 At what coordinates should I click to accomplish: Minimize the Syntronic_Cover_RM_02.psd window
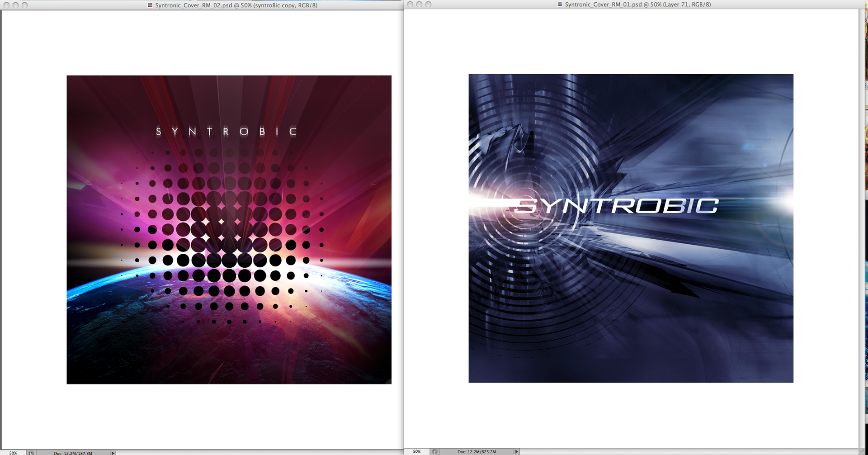(15, 5)
